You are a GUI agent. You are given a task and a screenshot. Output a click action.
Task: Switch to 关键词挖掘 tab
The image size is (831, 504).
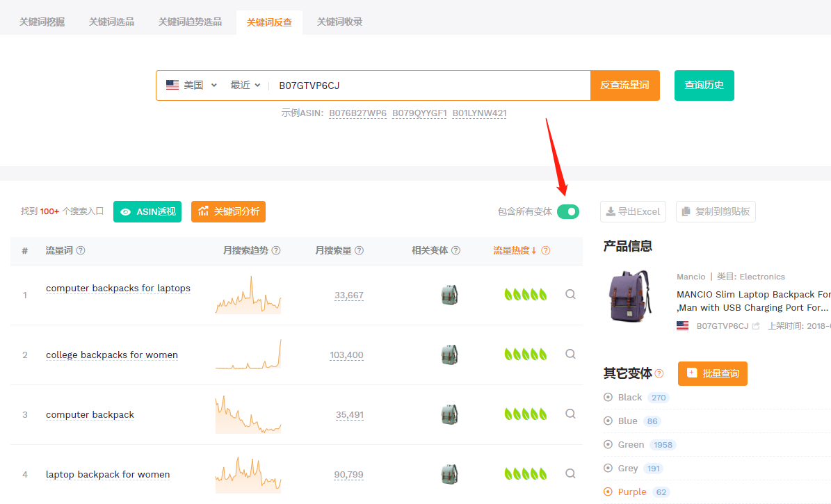coord(42,22)
